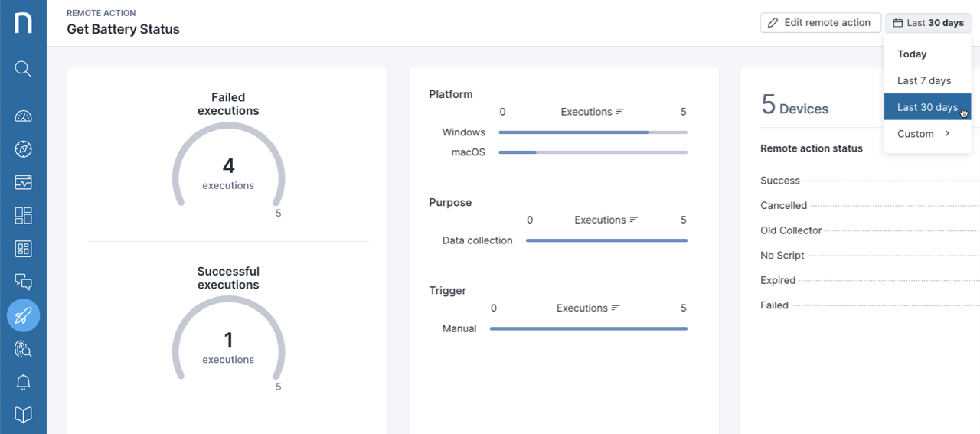
Task: Open the compass explore icon
Action: pyautogui.click(x=23, y=149)
